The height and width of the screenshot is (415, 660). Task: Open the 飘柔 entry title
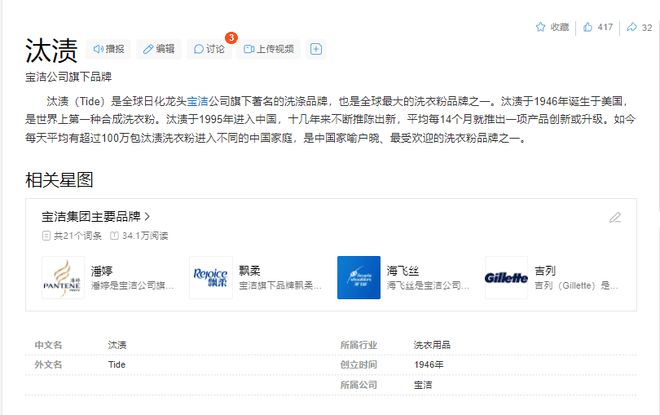click(250, 271)
